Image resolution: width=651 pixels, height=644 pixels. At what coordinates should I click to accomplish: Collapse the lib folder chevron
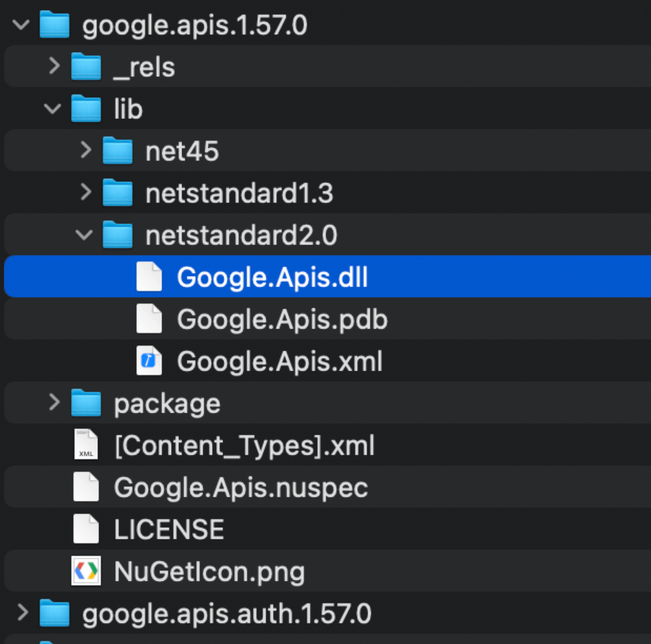(53, 108)
